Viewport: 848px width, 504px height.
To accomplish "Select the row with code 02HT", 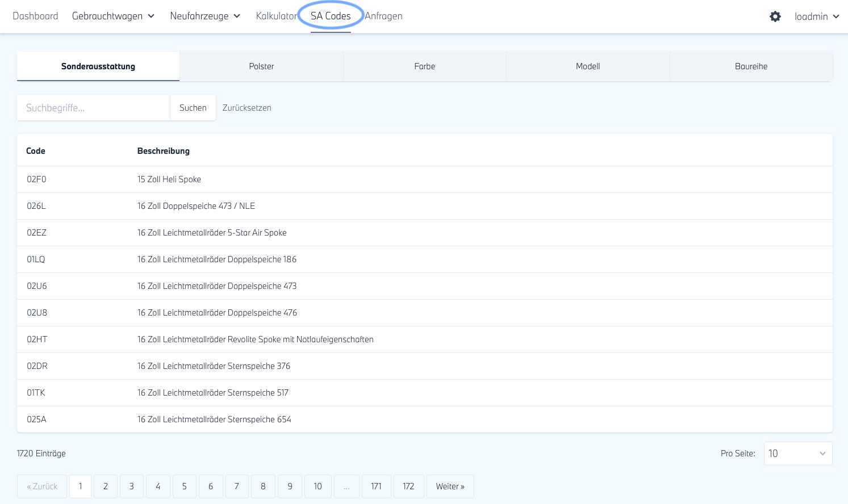I will (x=37, y=339).
